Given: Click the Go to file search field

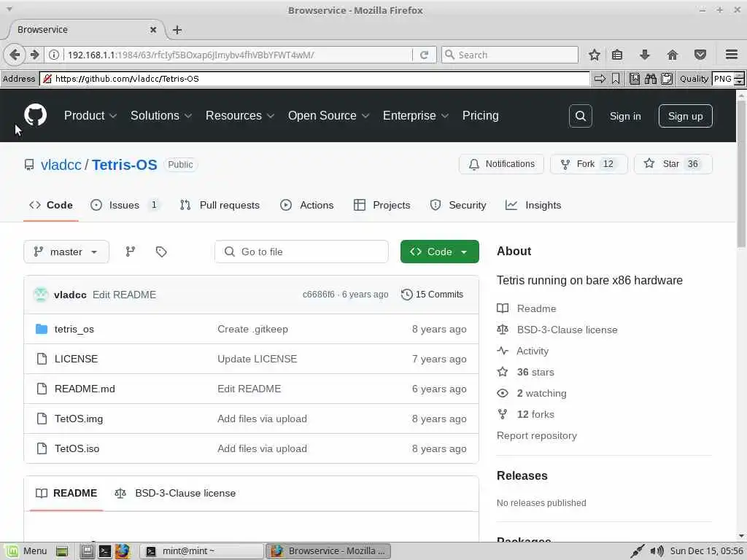Looking at the screenshot, I should tap(301, 252).
